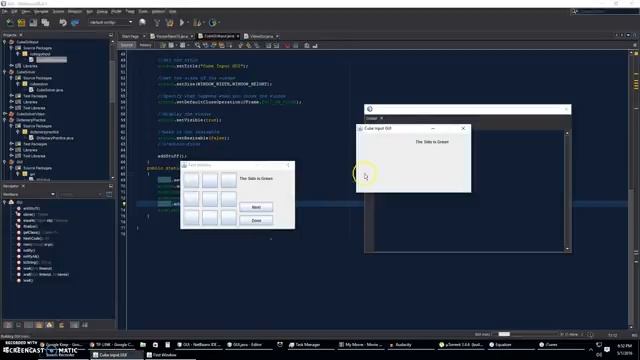Click the Open Project toolbar icon
Image resolution: width=640 pixels, height=360 pixels.
click(x=33, y=22)
